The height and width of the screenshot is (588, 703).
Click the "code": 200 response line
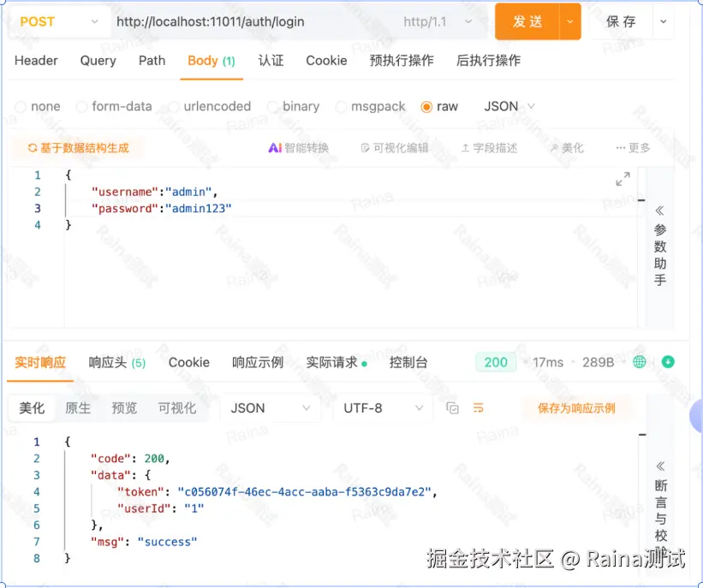[x=130, y=459]
